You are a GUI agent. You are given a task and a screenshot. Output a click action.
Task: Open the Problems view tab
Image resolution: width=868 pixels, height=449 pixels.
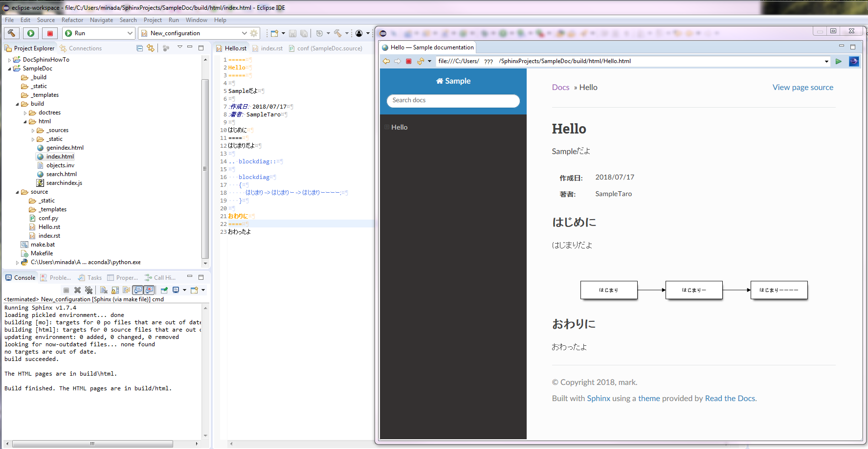pos(56,277)
